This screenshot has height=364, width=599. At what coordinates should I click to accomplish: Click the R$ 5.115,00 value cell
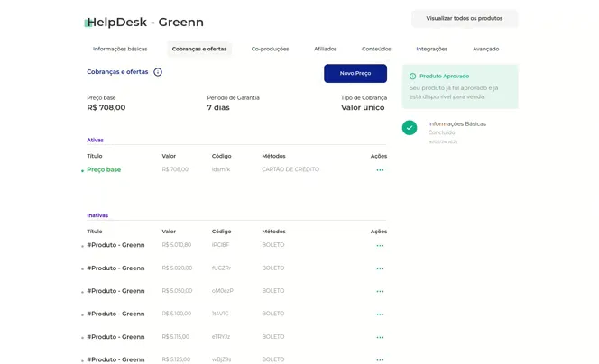coord(176,337)
